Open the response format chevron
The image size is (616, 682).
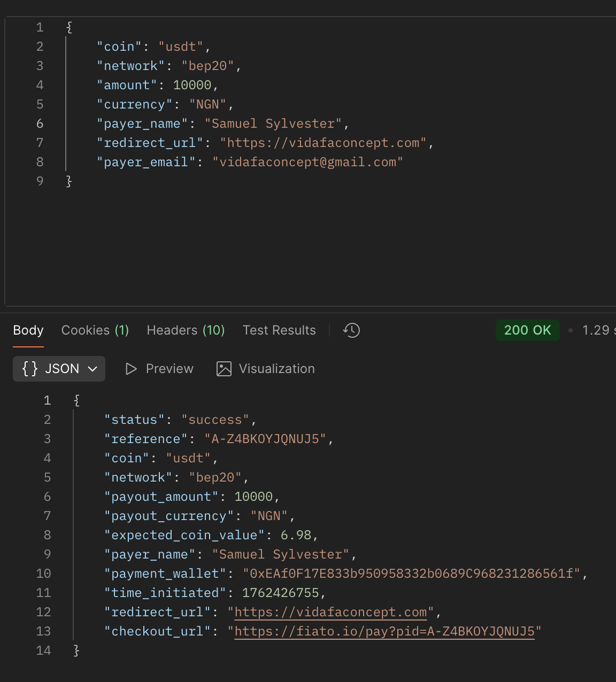point(92,369)
